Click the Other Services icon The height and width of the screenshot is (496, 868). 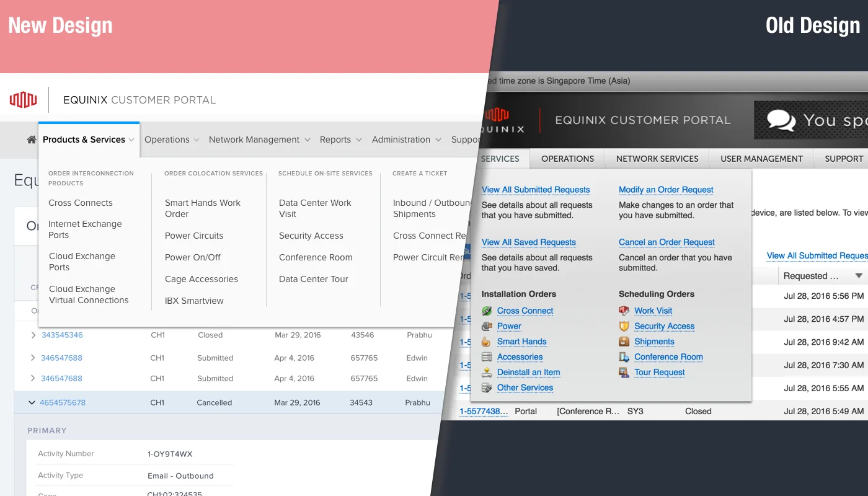click(x=487, y=388)
